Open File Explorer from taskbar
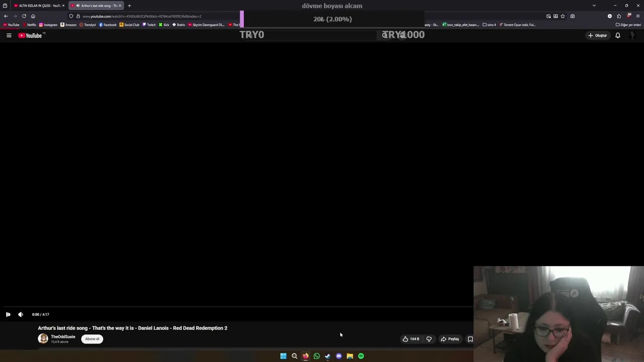This screenshot has width=644, height=362. (x=350, y=356)
